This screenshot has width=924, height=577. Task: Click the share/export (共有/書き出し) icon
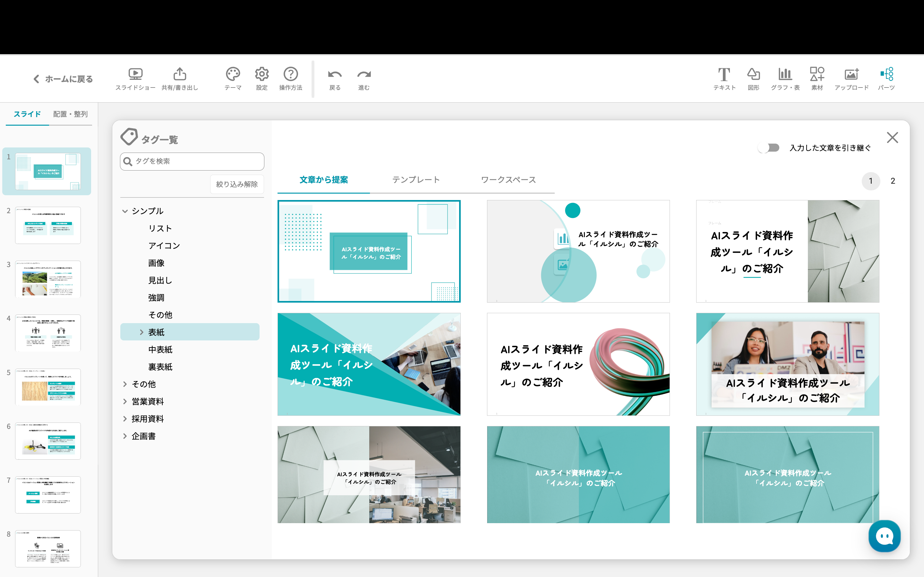[180, 74]
